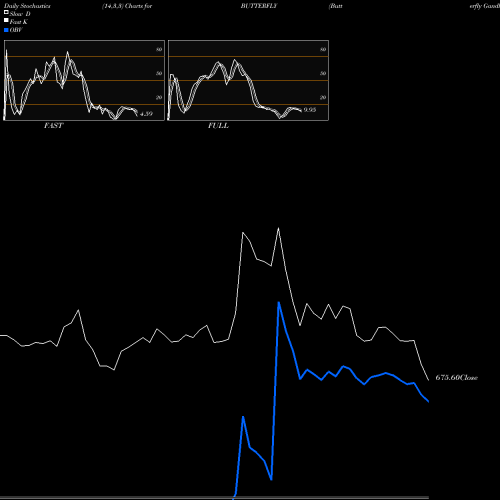
Task: Click the right end of the white close line
Action: coord(429,380)
